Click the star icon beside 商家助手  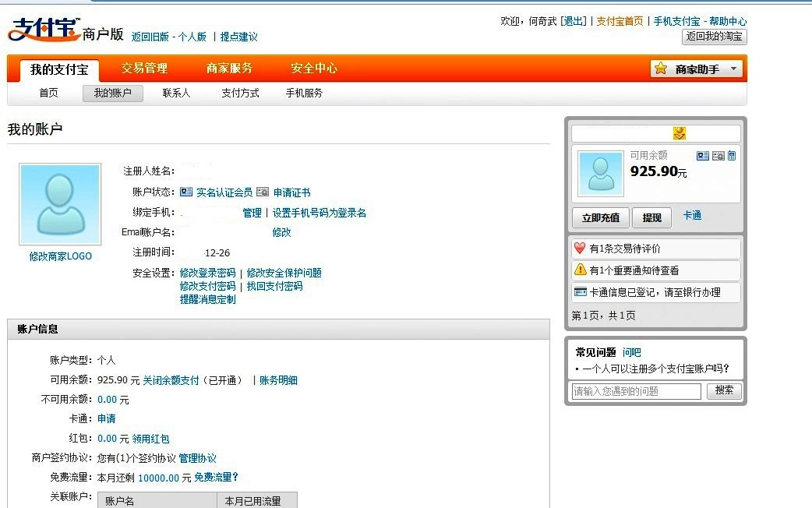tap(661, 69)
